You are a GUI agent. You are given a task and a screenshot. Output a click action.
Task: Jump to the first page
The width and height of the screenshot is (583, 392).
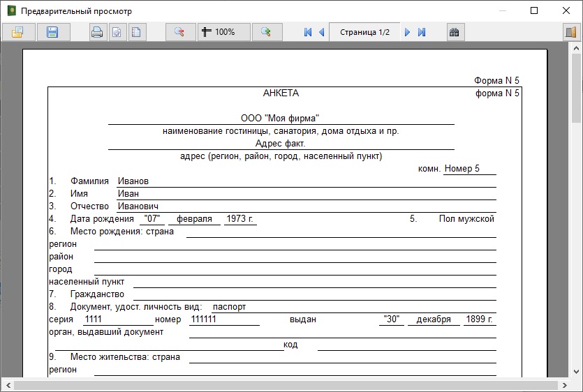[x=308, y=32]
